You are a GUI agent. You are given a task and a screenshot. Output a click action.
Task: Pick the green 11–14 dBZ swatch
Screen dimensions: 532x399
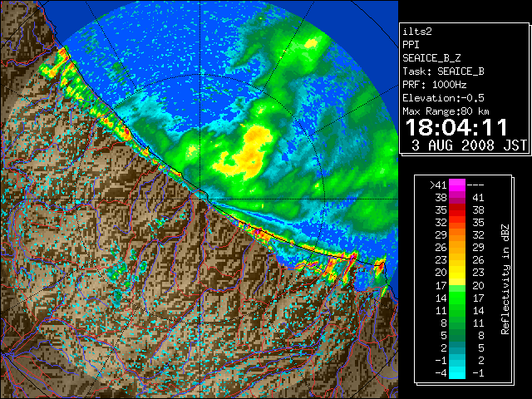[457, 310]
